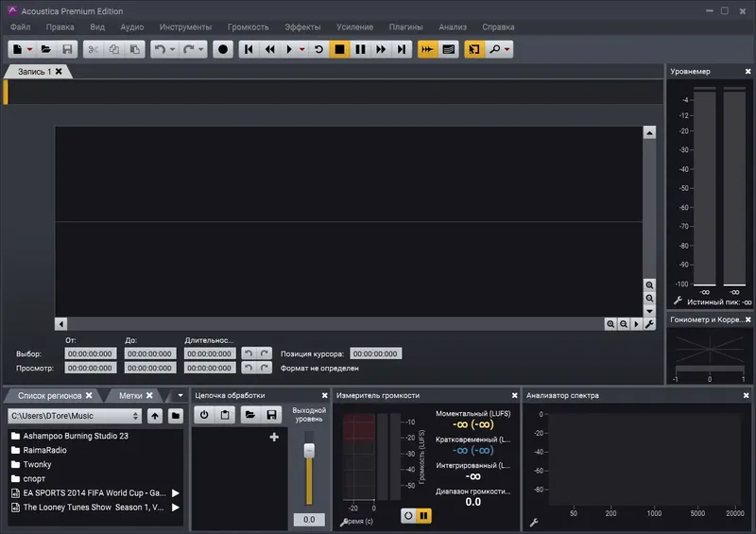This screenshot has width=756, height=534.
Task: Toggle processing chain power bypass
Action: pos(204,414)
